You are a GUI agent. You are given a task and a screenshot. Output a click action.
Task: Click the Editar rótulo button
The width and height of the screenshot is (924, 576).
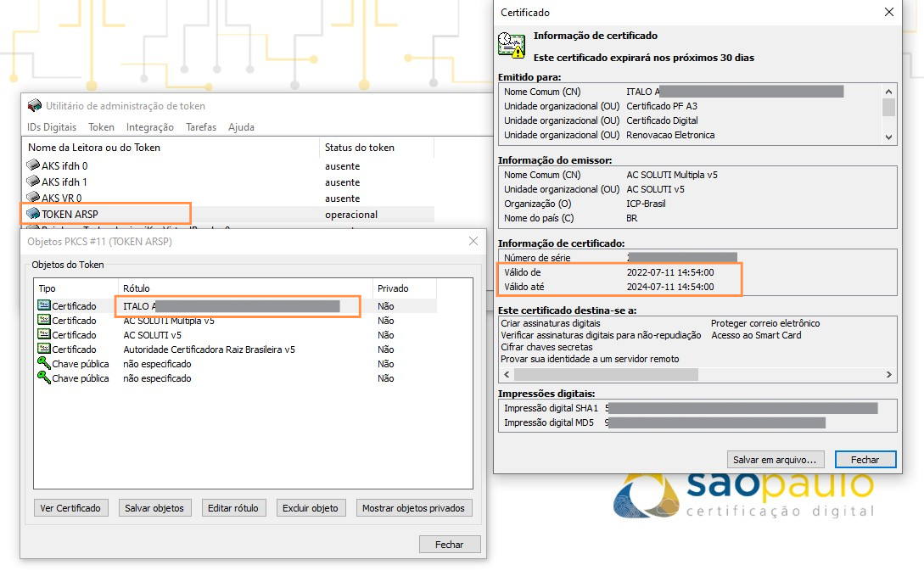[x=233, y=507]
